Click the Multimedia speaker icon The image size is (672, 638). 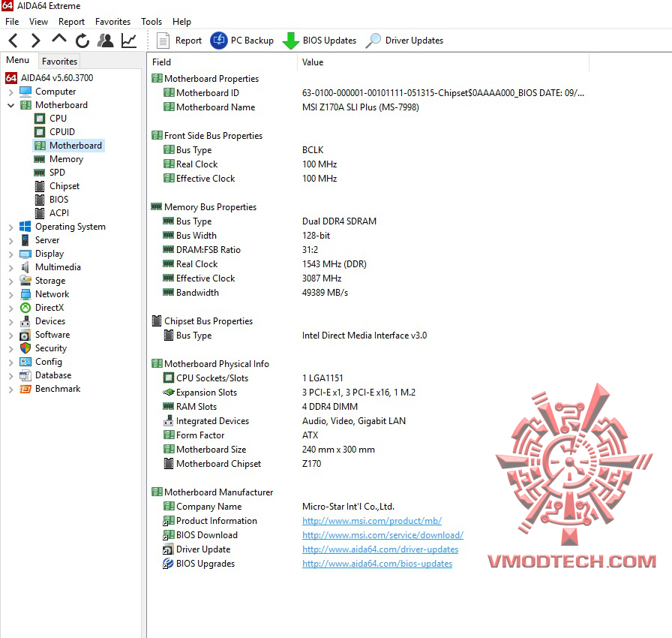25,267
